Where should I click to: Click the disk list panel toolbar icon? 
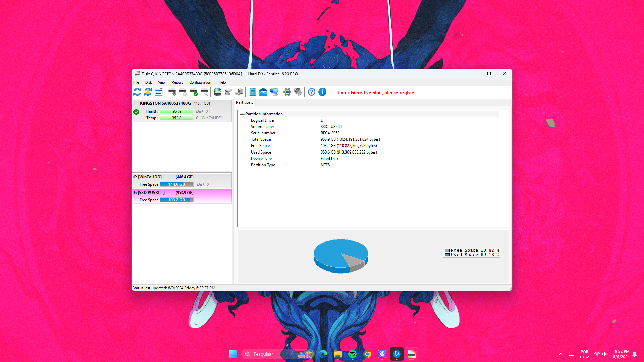(159, 92)
